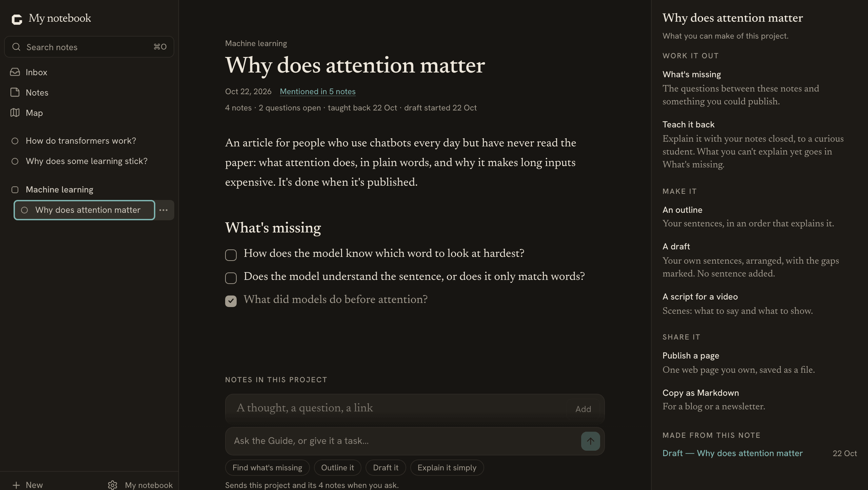Select Why does attention matter in sidebar
This screenshot has height=490, width=868.
(x=84, y=210)
